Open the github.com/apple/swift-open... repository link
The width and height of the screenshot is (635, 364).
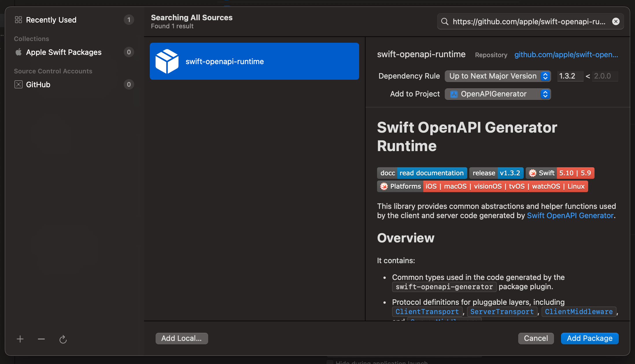tap(566, 55)
